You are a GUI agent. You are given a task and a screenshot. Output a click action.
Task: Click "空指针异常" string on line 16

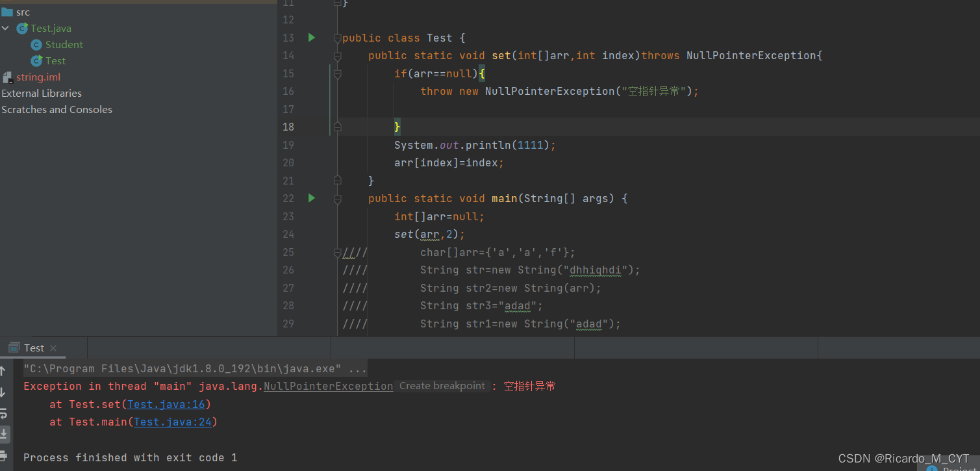(x=654, y=92)
